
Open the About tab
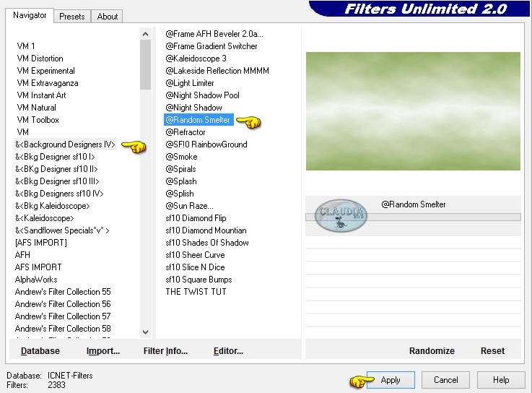108,17
